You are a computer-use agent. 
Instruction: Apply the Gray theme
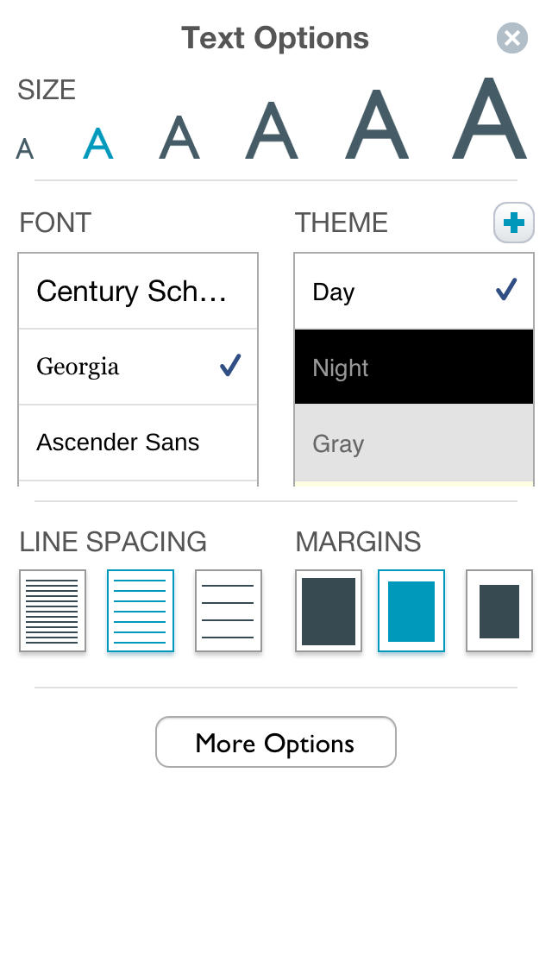point(414,443)
